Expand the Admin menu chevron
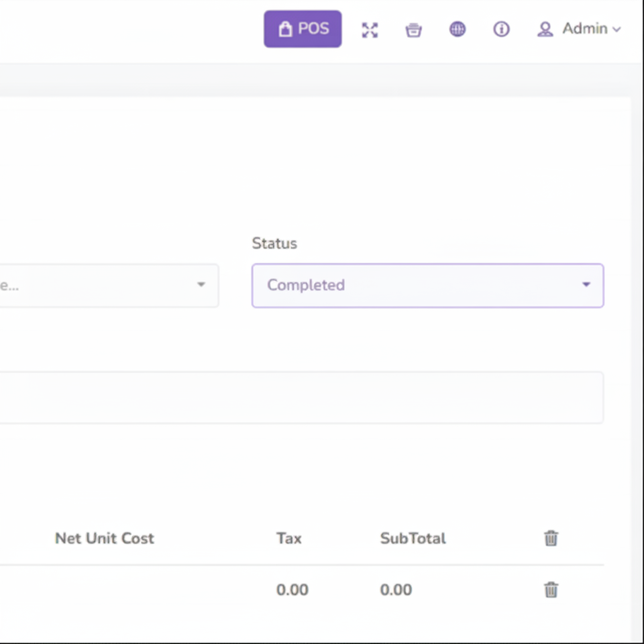Viewport: 644px width, 644px height. 616,30
